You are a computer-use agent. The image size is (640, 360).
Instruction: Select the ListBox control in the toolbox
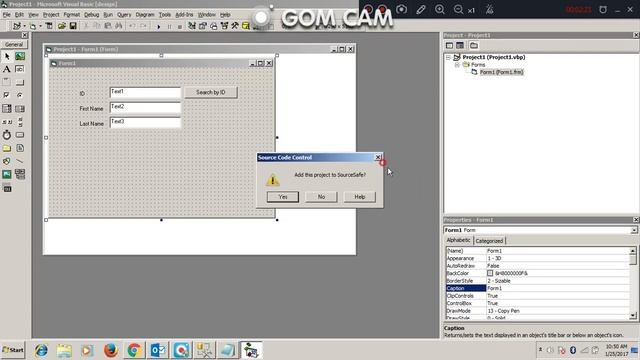pos(20,109)
